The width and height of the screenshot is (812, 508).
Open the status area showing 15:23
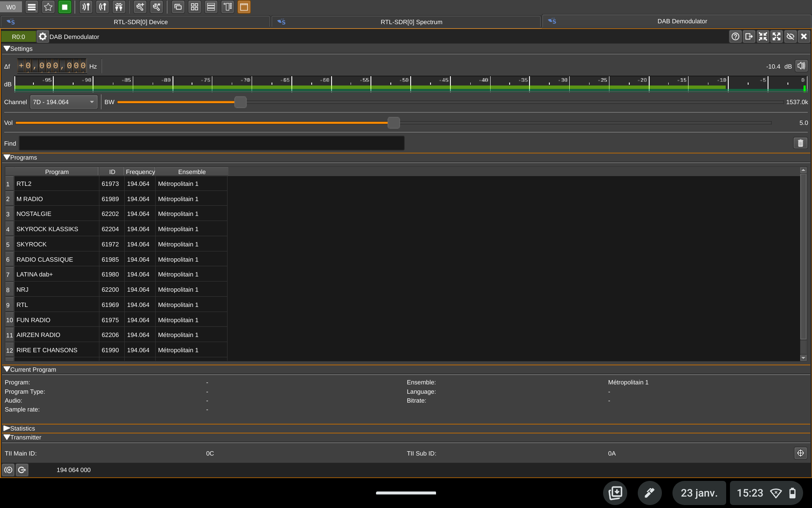(766, 493)
